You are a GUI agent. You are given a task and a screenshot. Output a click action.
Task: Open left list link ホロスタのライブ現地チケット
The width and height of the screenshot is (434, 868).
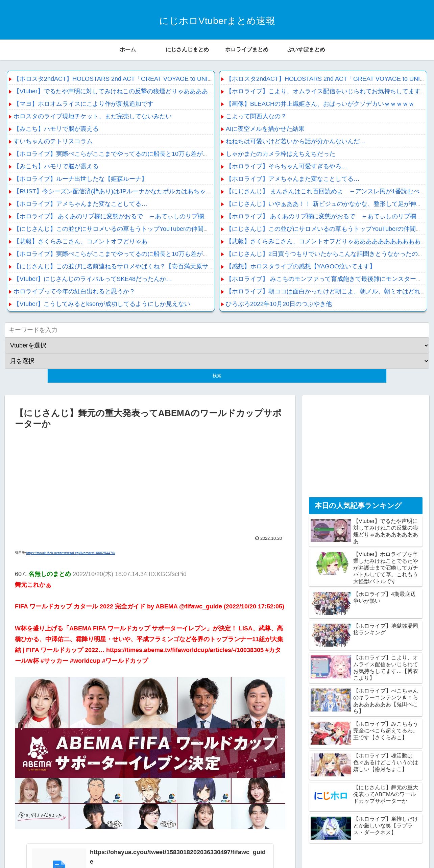[93, 116]
